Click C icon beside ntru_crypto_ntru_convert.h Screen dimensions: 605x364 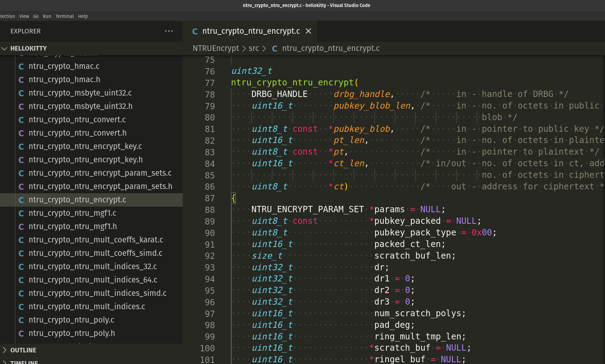[x=21, y=133]
